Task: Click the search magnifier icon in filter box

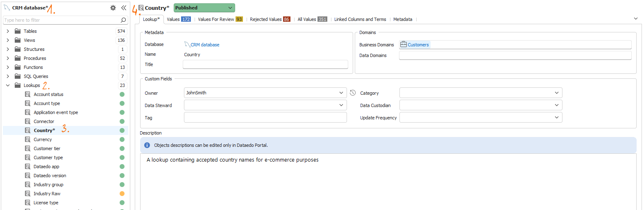Action: pos(123,20)
